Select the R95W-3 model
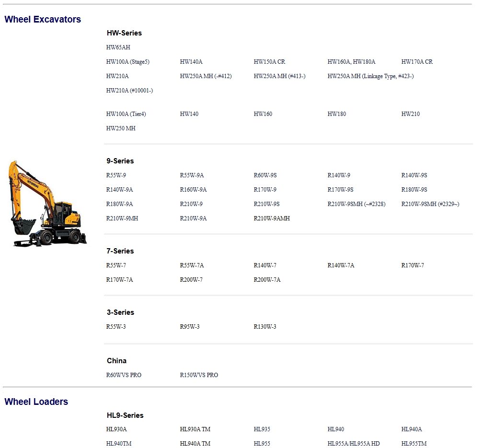484x448 pixels. pos(190,327)
